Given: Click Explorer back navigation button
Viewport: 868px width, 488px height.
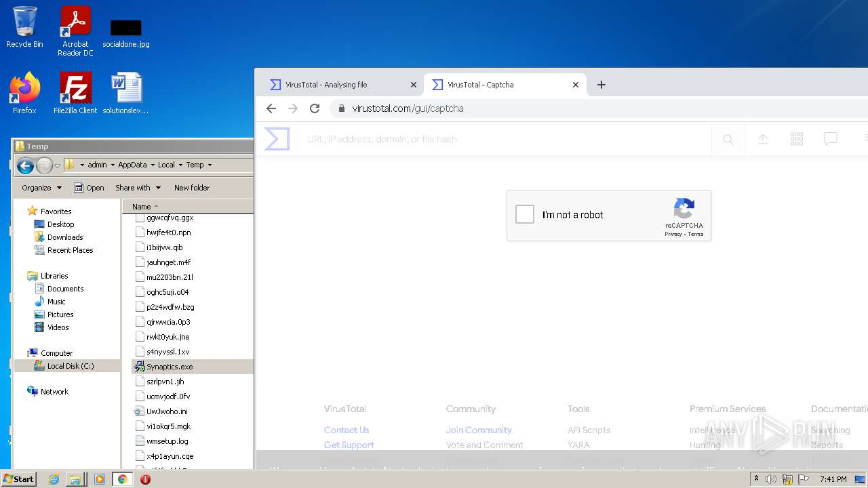Looking at the screenshot, I should pos(25,165).
